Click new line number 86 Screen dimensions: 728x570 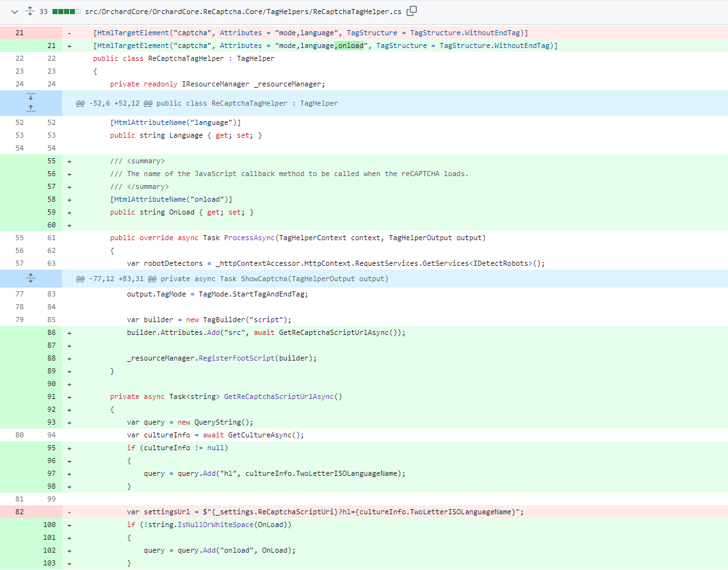click(51, 332)
